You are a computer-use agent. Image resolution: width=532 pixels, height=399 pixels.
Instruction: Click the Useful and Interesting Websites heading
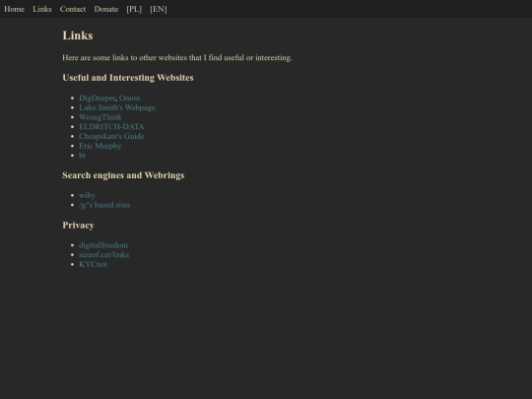pos(128,78)
